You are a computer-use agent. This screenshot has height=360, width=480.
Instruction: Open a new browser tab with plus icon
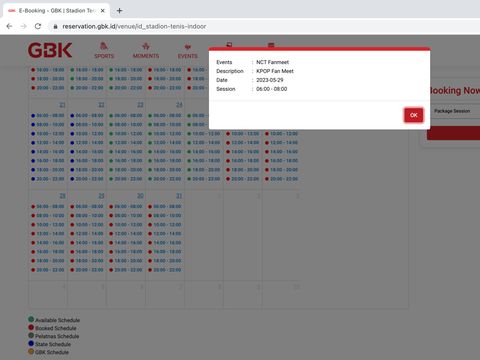pos(119,11)
